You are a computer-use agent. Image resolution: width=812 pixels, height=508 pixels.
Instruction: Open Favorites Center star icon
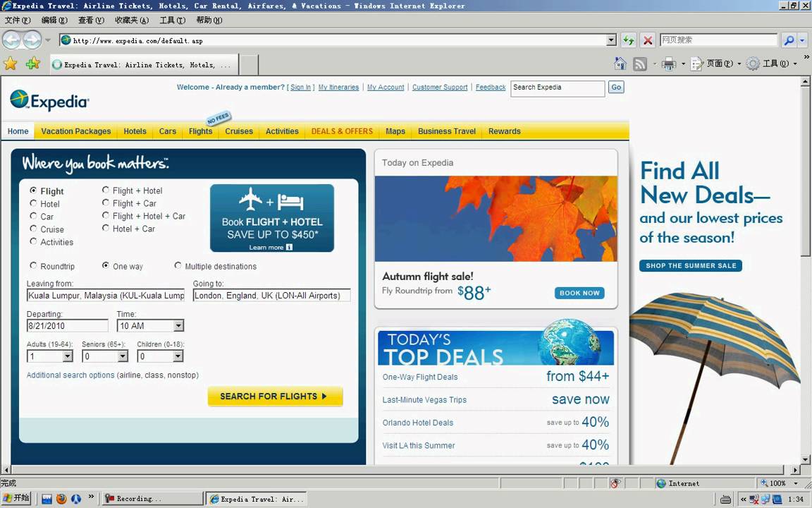point(11,64)
